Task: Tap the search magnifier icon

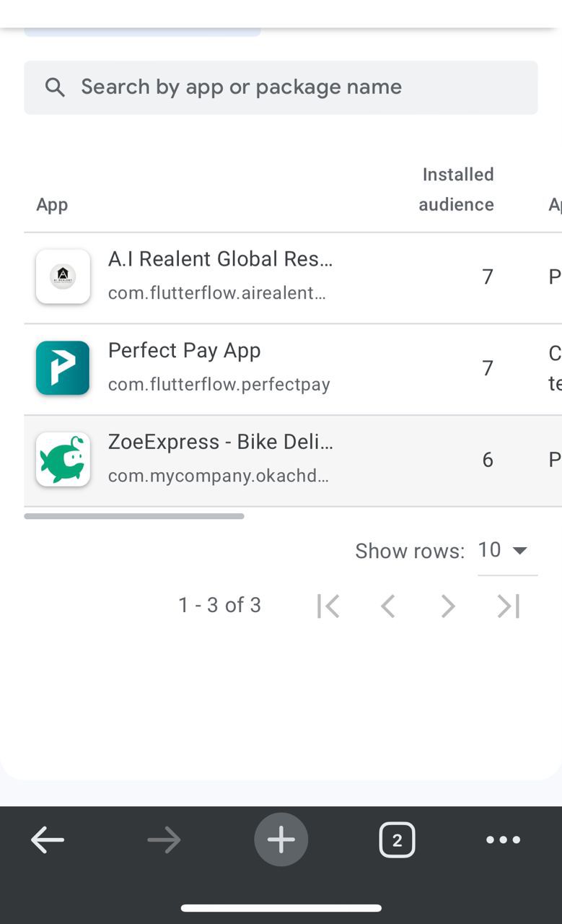Action: pos(55,87)
